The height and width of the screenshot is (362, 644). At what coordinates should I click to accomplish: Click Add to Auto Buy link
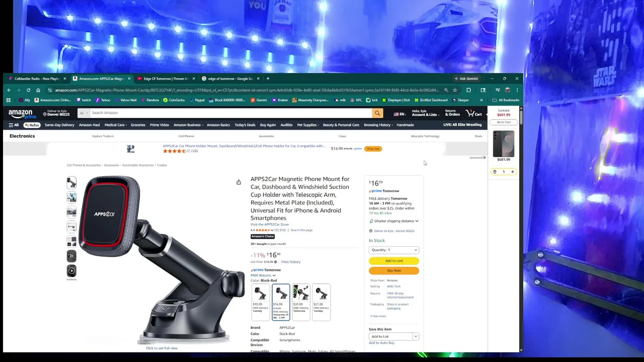coord(381,343)
